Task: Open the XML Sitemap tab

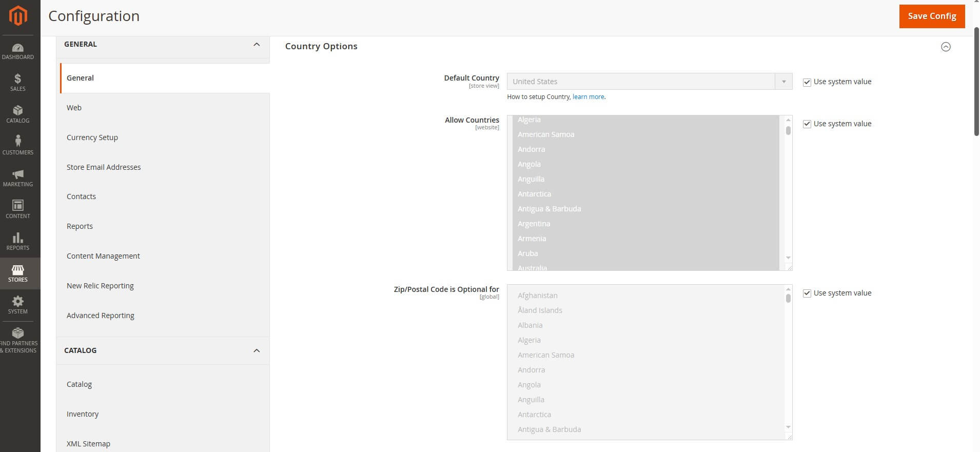Action: tap(165, 444)
